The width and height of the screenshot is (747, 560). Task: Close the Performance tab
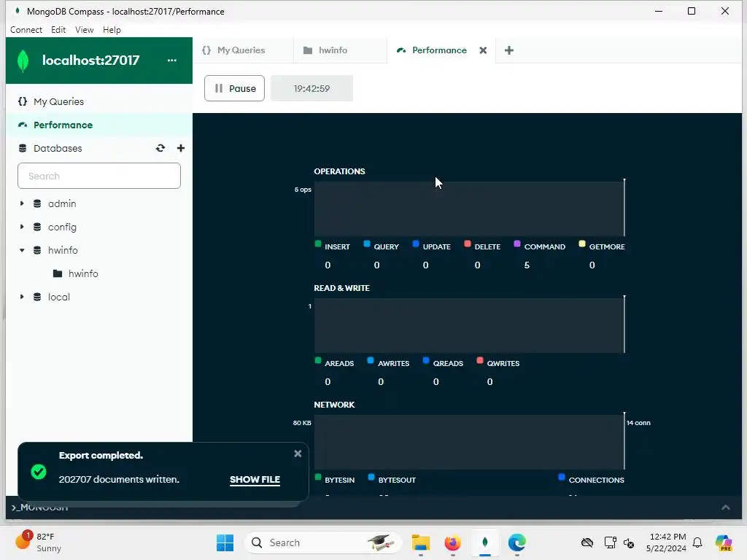483,50
